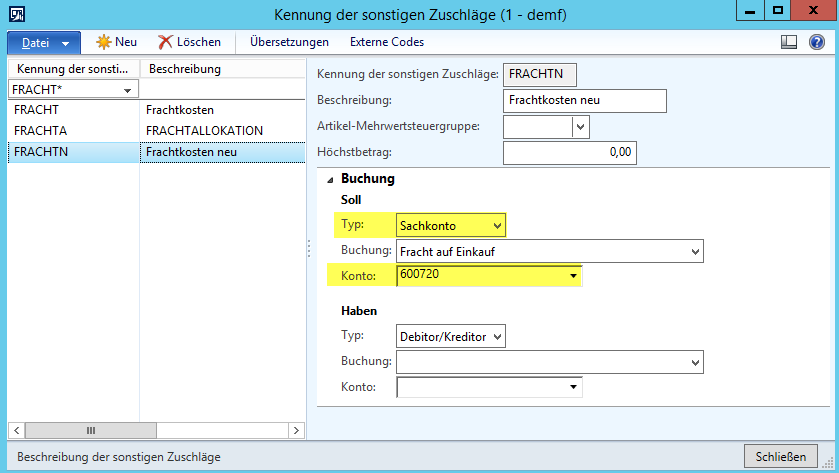
Task: Click the horizontal scrollbar right arrow
Action: (x=296, y=430)
